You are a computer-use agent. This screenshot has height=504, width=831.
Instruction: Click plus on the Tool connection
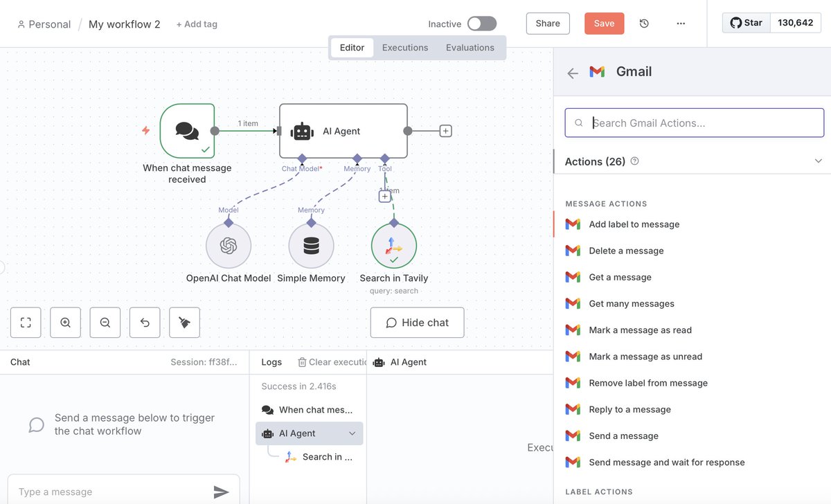tap(385, 197)
